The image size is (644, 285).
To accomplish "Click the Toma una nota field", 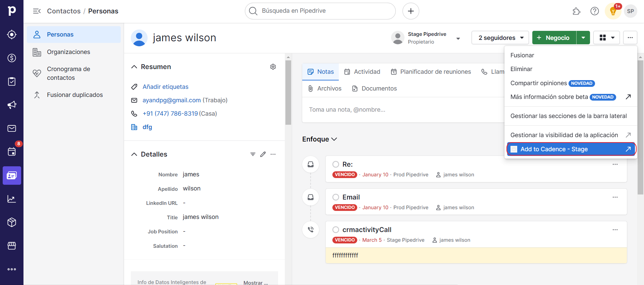I will 402,110.
